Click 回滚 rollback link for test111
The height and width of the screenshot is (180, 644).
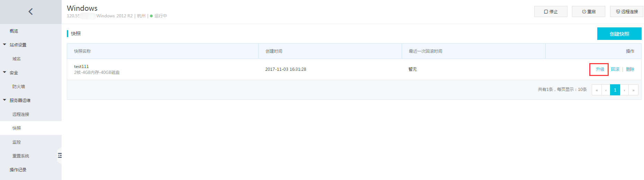click(615, 69)
